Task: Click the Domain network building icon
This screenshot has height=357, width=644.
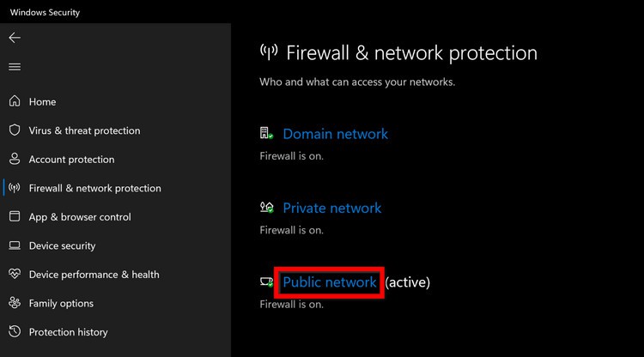Action: (266, 134)
